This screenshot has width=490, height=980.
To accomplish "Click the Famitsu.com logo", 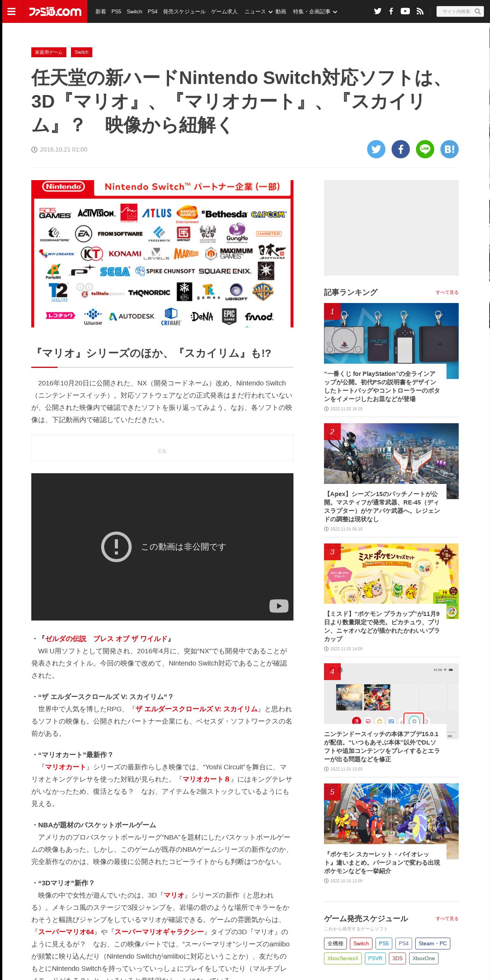I will pyautogui.click(x=55, y=11).
